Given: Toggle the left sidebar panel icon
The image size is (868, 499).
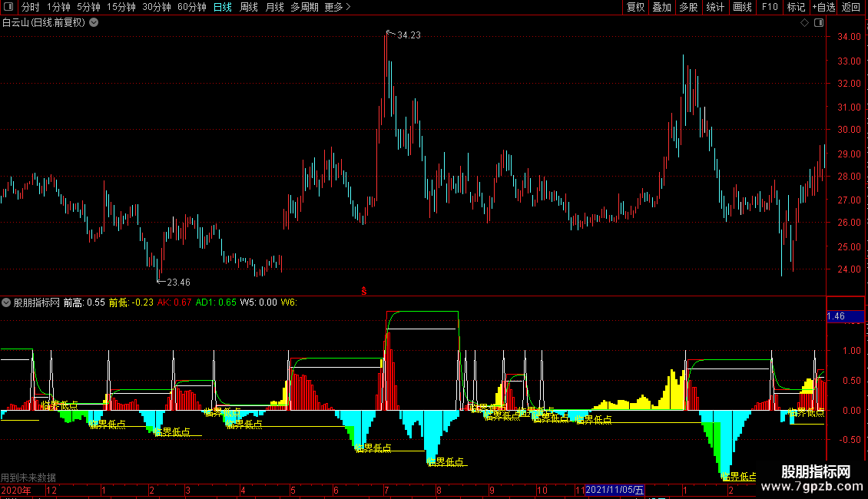Looking at the screenshot, I should coord(8,7).
